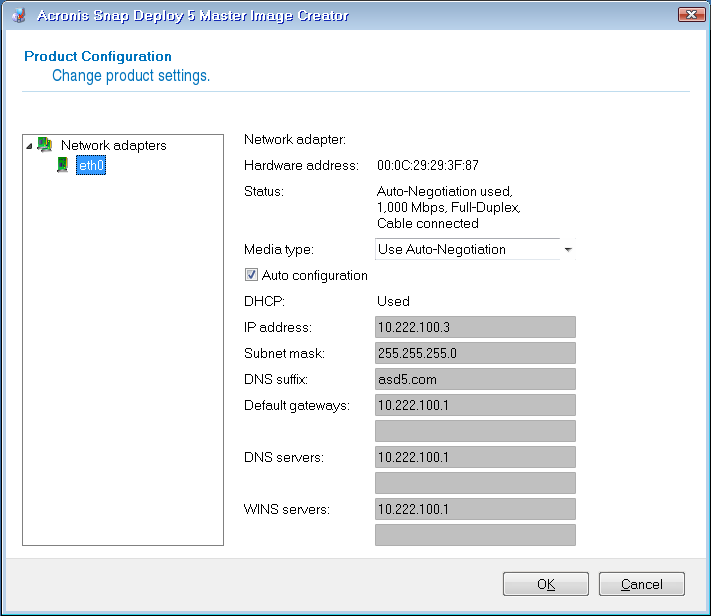Select the empty second Default gateways field
711x616 pixels.
(x=475, y=431)
